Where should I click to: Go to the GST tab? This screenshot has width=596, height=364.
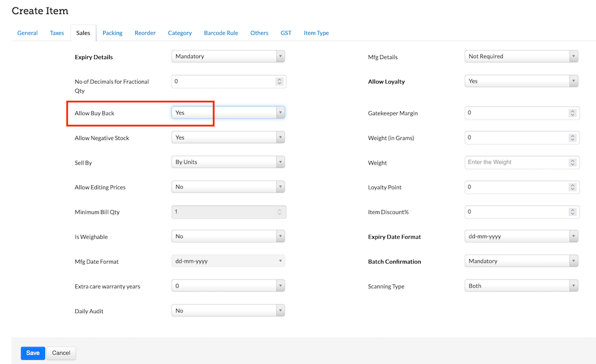pos(286,33)
